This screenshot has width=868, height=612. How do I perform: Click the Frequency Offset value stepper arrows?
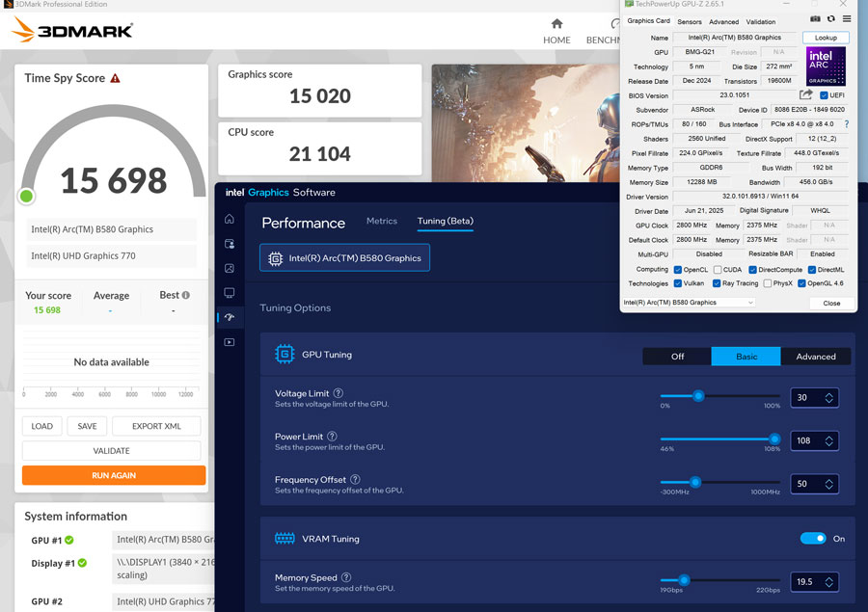[x=828, y=484]
